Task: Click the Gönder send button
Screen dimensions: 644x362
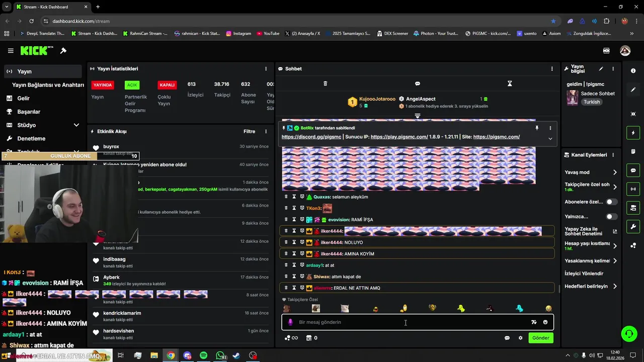Action: (x=541, y=338)
